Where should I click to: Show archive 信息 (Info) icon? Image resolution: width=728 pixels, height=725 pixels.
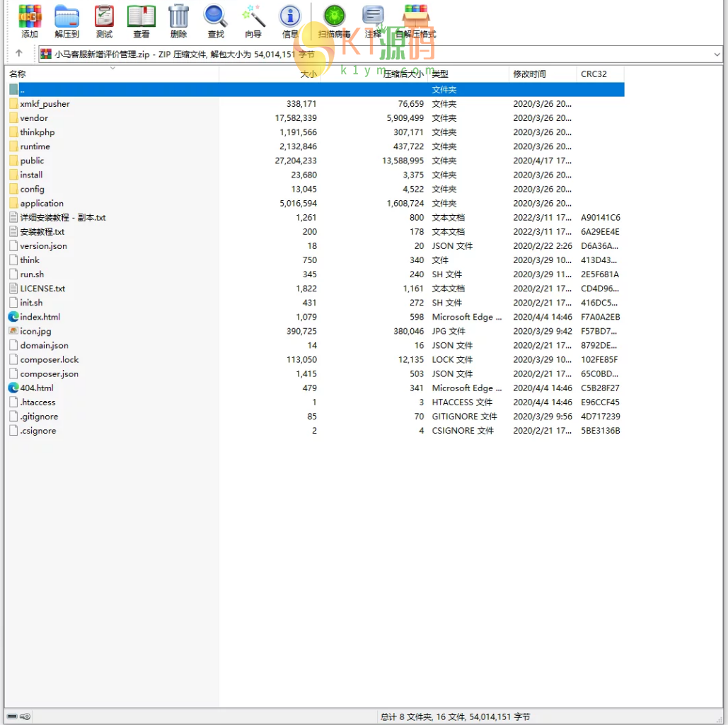290,21
